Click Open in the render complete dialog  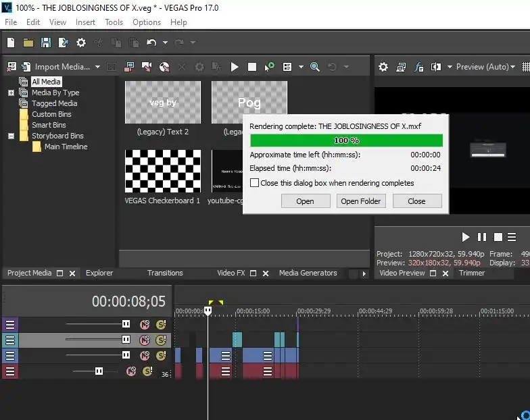click(x=306, y=201)
